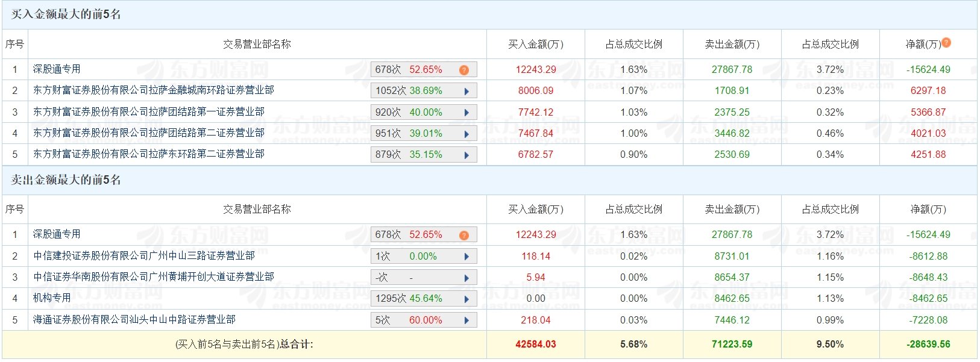980x362 pixels.
Task: Click total ratio 9.50% cell
Action: 831,345
